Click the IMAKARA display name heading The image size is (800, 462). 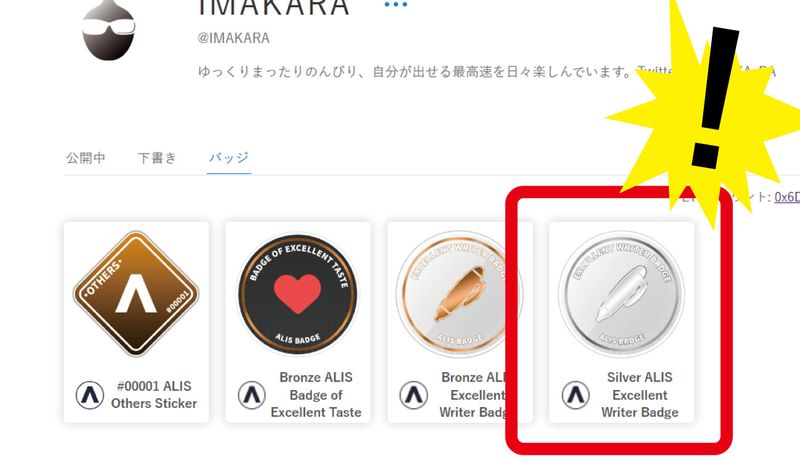274,7
